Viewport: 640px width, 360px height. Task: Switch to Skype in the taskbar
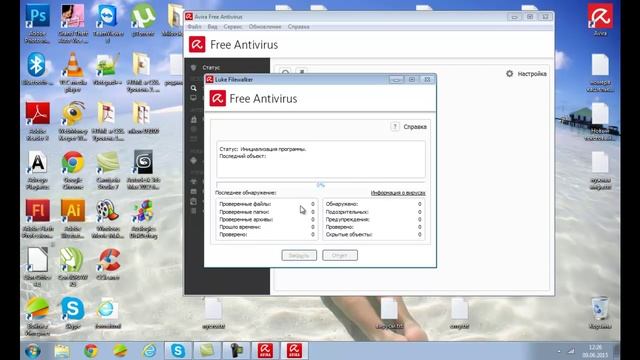click(x=178, y=351)
